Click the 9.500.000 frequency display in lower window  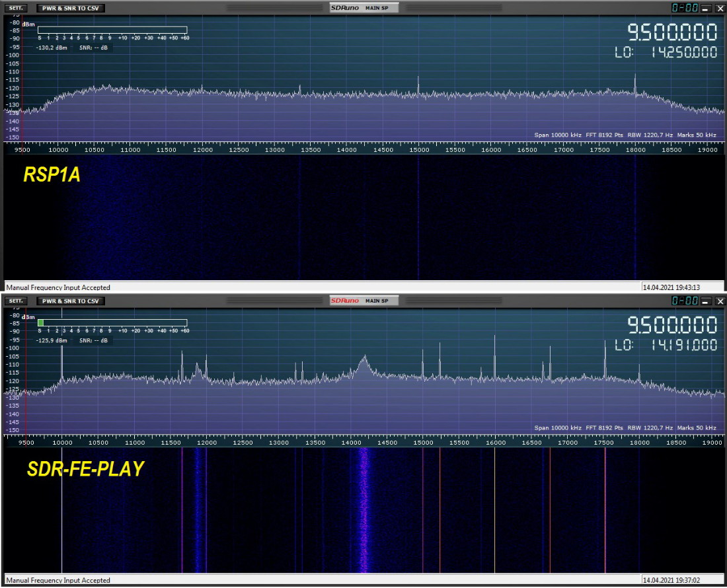672,325
